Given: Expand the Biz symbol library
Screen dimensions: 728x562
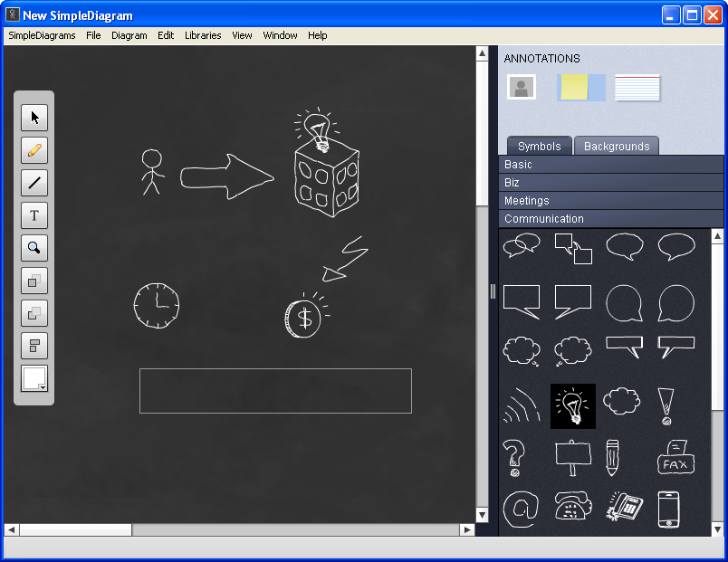Looking at the screenshot, I should coord(611,183).
